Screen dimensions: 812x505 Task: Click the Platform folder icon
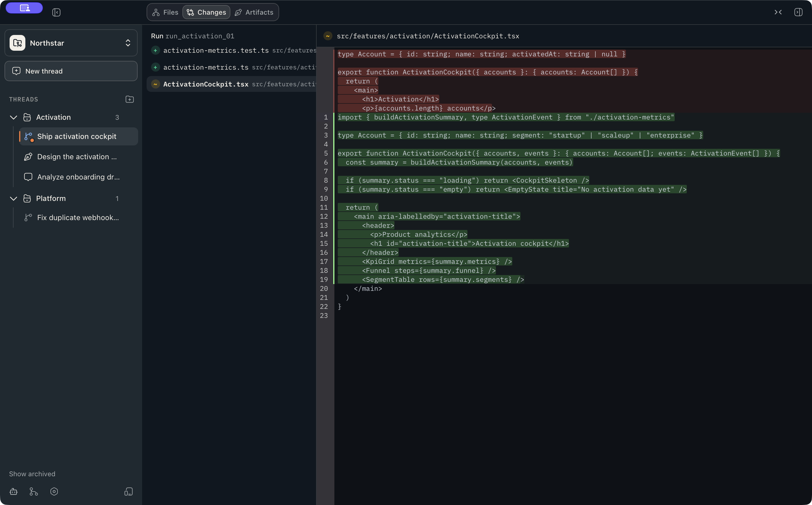pyautogui.click(x=27, y=198)
